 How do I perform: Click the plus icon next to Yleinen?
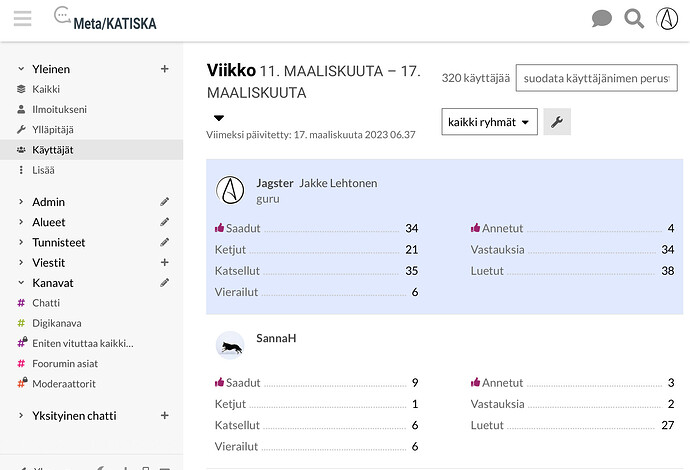point(165,69)
